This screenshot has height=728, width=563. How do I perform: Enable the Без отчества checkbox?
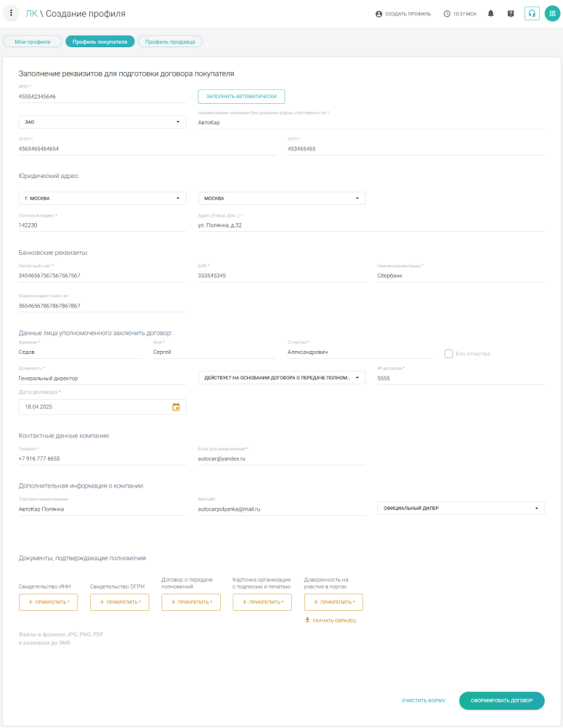click(449, 354)
